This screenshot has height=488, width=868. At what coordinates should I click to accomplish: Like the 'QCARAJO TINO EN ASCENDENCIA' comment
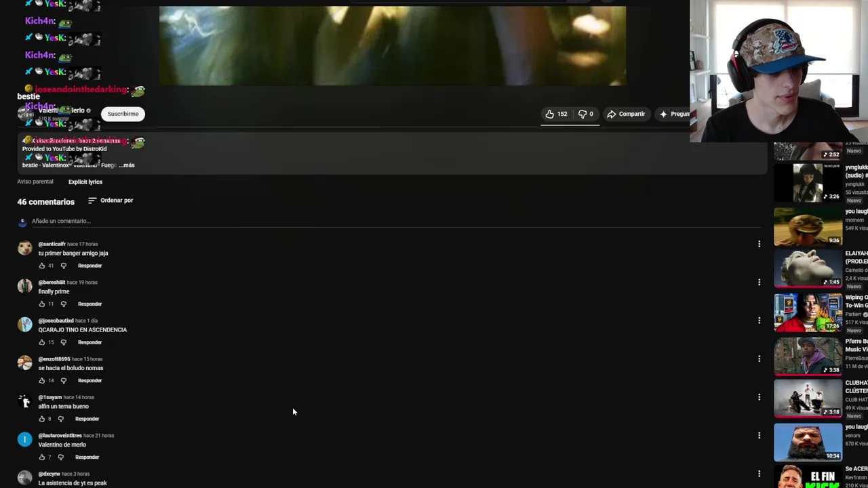41,342
